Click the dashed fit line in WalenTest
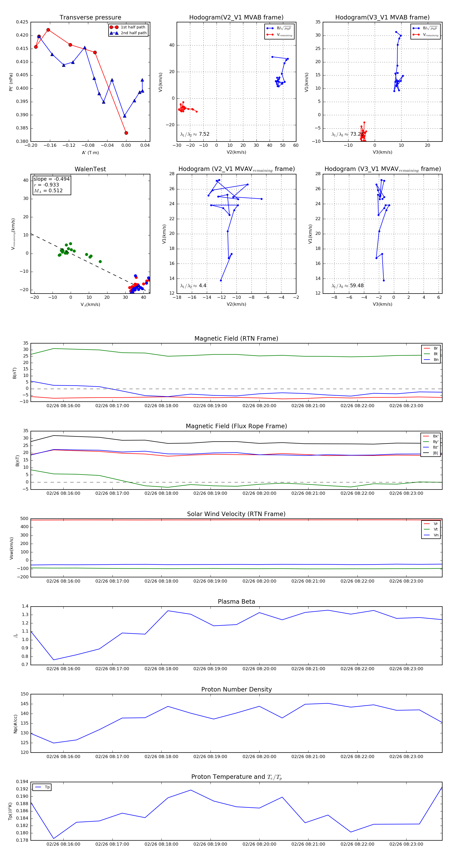Screen dimensions: 473x868 90,263
